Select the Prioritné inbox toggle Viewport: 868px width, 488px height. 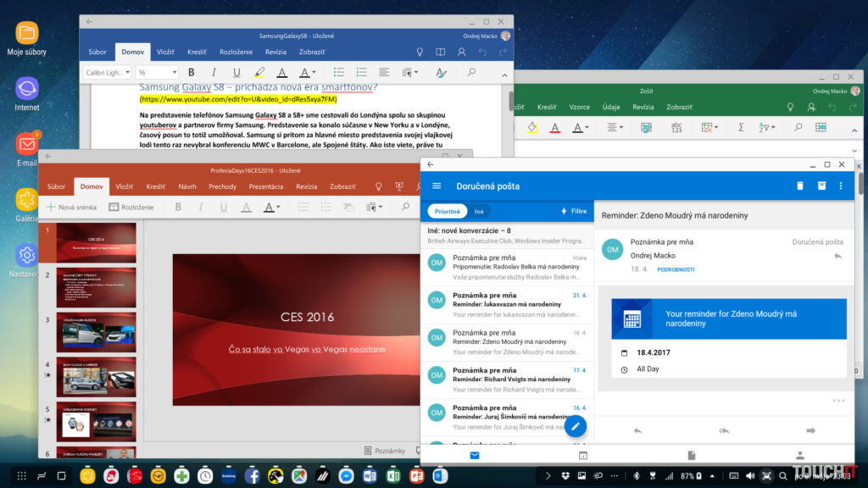tap(446, 212)
